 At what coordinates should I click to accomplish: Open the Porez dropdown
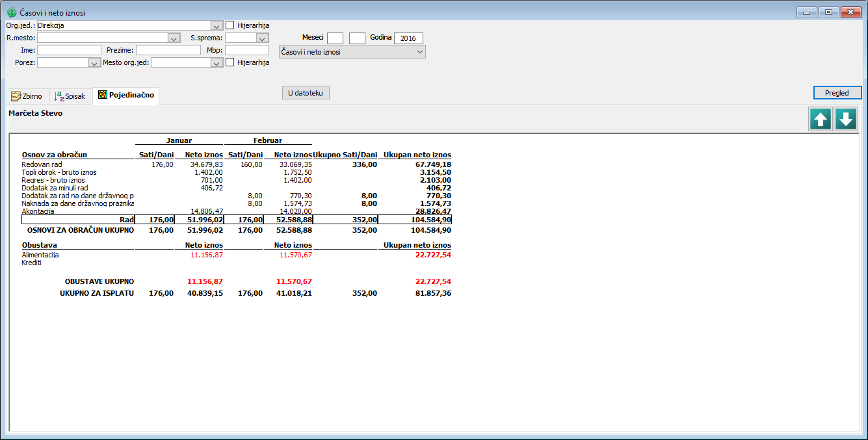click(x=93, y=63)
